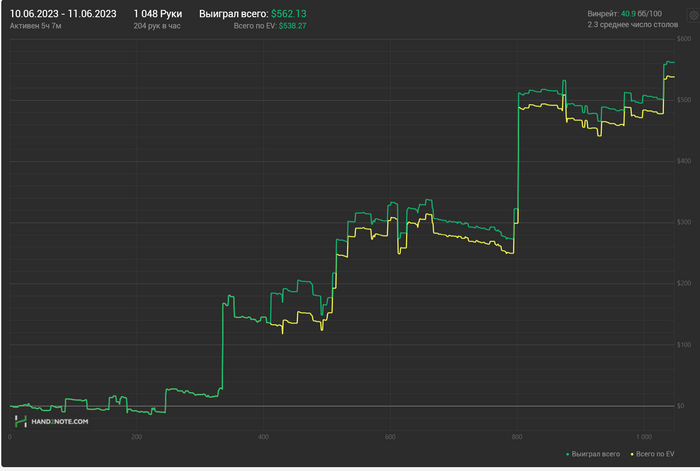Click the $100 y-axis label
Viewport: 700px width, 471px height.
click(x=684, y=345)
